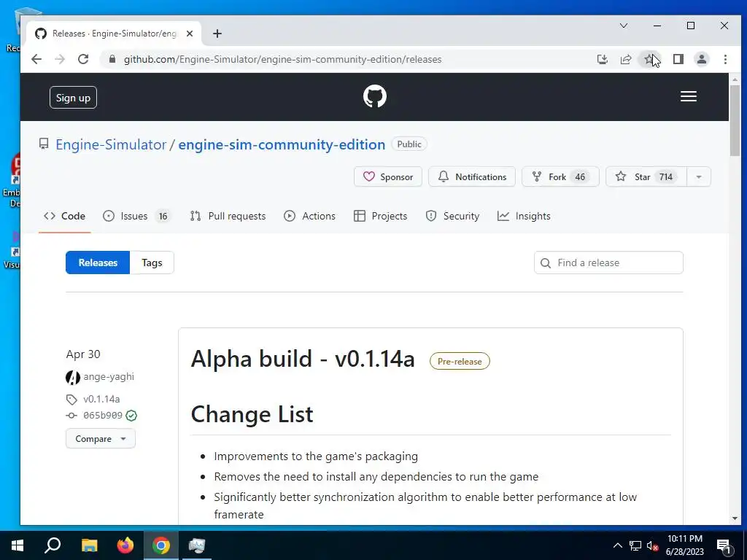Viewport: 747px width, 560px height.
Task: Expand the Star lists dropdown arrow
Action: click(x=699, y=176)
